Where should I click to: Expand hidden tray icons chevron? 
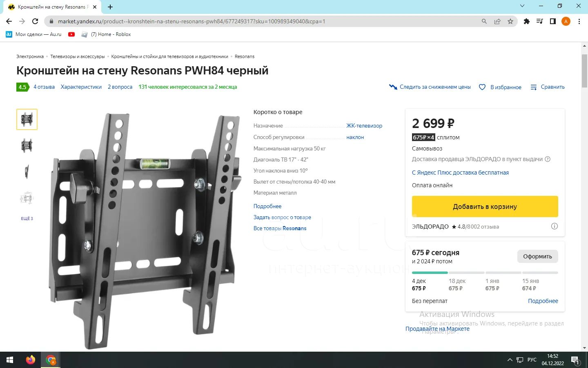510,360
